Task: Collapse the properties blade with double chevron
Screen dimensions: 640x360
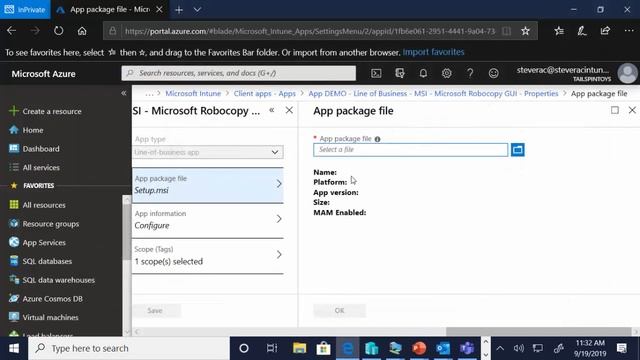Action: tap(272, 110)
